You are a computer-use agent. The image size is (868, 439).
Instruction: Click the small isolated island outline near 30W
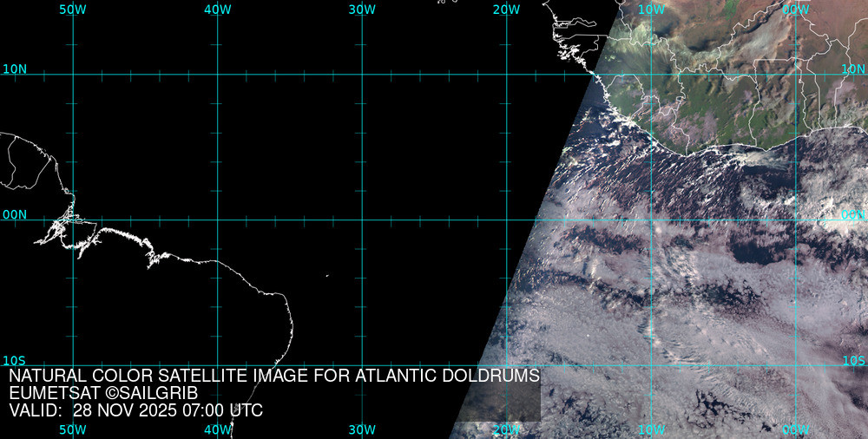pos(327,277)
